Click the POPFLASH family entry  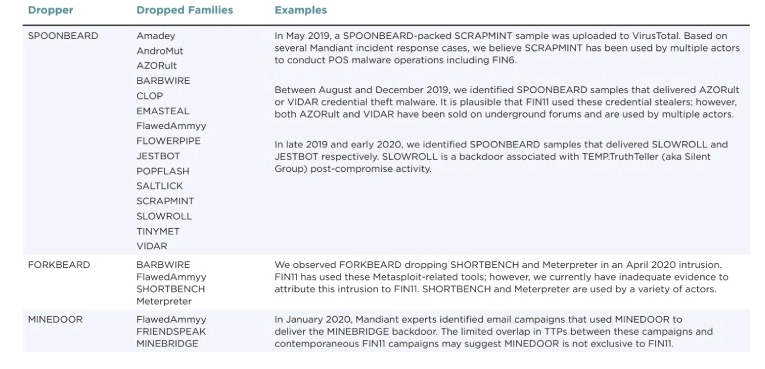[162, 171]
